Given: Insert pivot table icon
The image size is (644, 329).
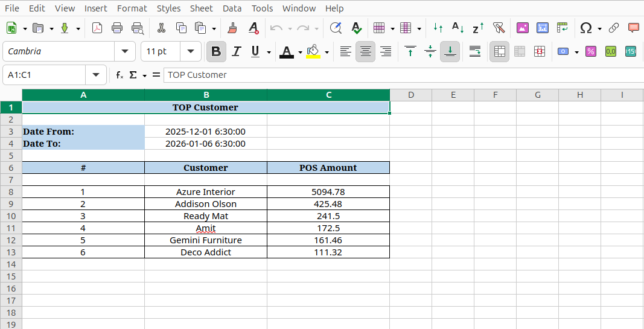Looking at the screenshot, I should [563, 28].
